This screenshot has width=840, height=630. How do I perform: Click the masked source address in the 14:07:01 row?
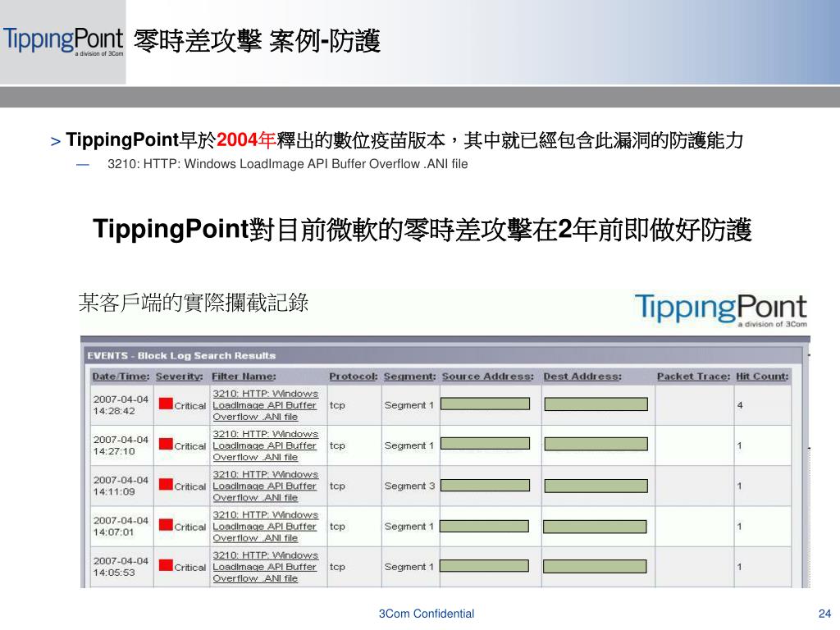[x=484, y=526]
